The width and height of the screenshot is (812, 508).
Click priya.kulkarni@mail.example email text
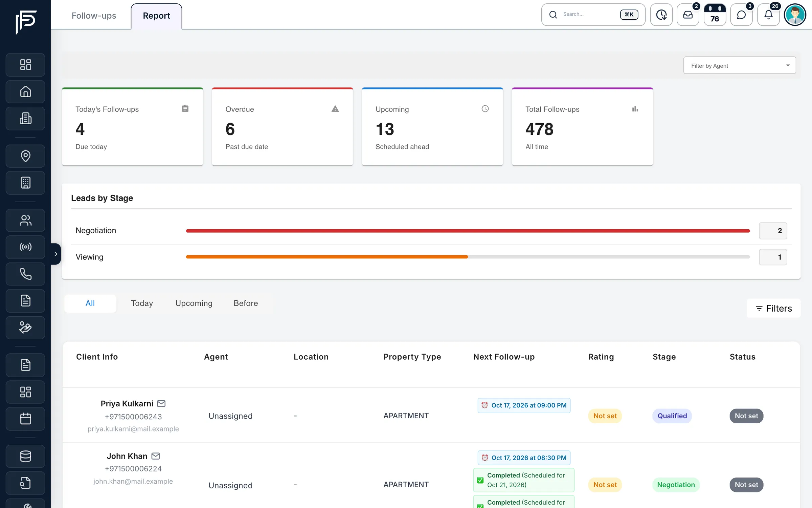click(x=133, y=429)
